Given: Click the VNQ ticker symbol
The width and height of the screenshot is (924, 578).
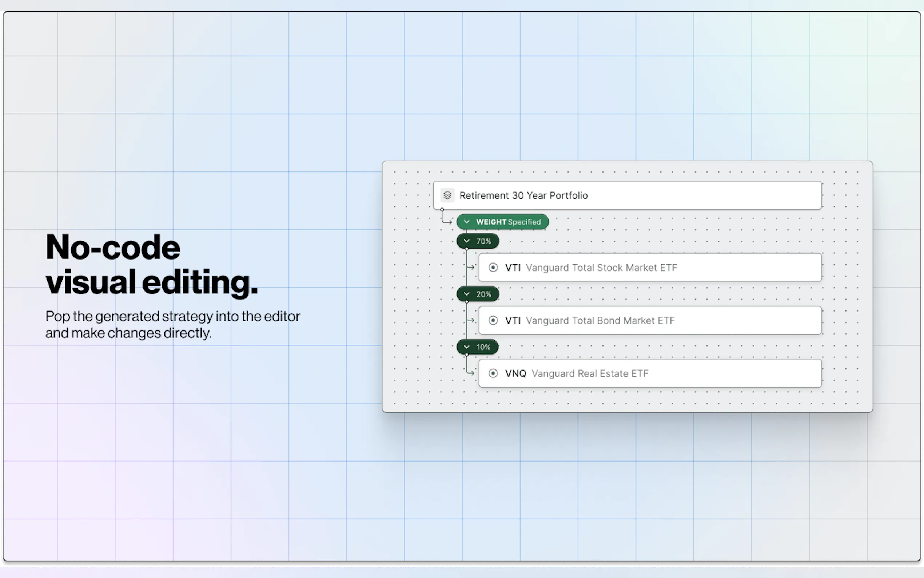Looking at the screenshot, I should tap(515, 373).
